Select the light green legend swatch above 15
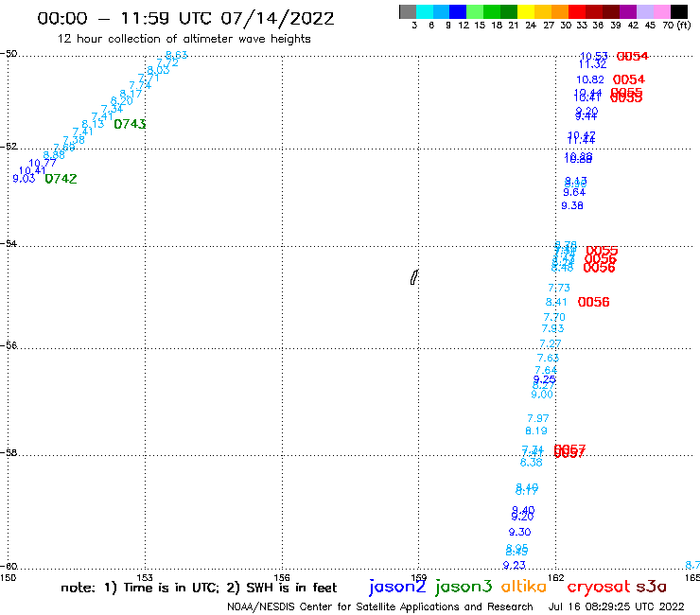 coord(475,11)
